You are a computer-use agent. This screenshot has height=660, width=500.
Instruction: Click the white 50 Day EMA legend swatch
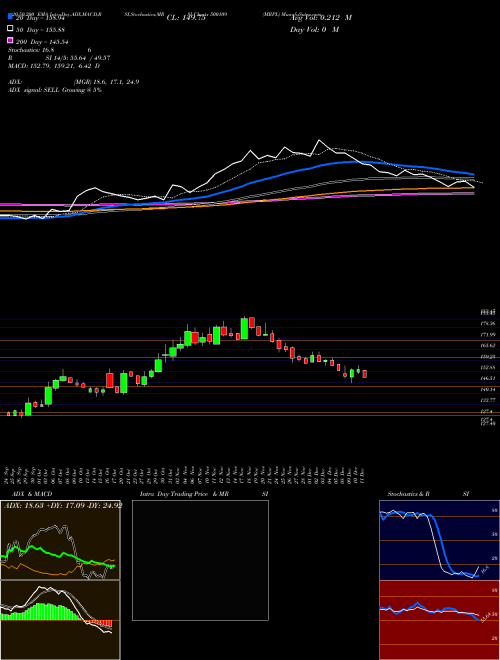(x=10, y=29)
